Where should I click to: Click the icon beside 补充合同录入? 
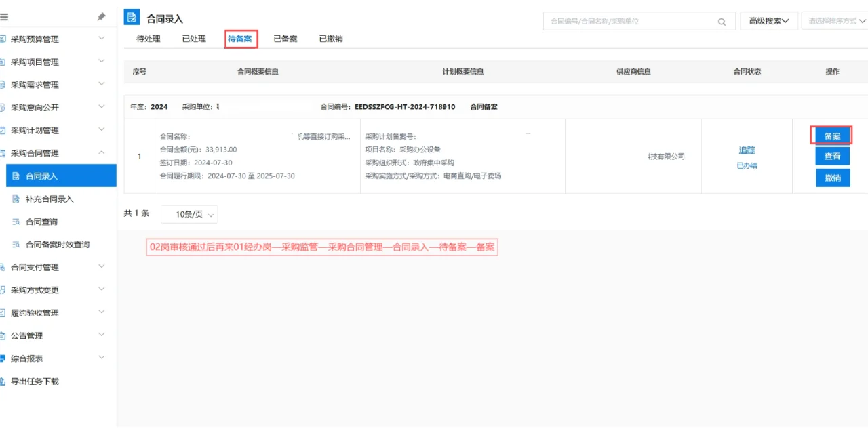(16, 199)
